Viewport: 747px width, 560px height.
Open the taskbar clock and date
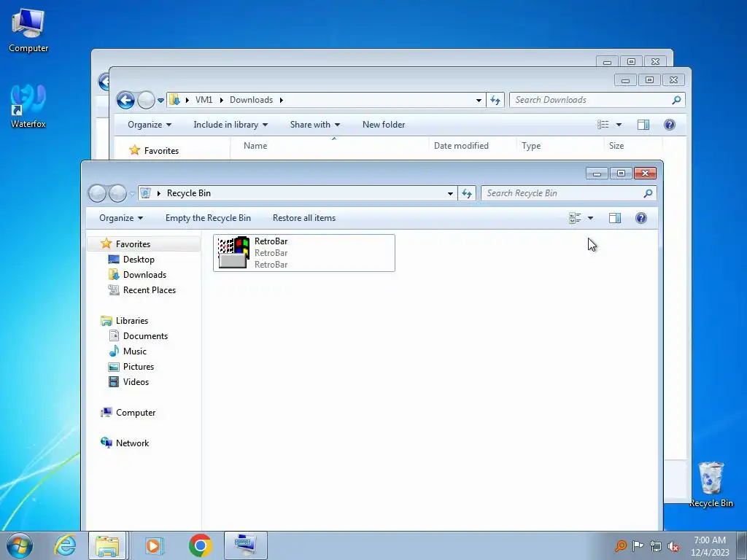[x=710, y=546]
